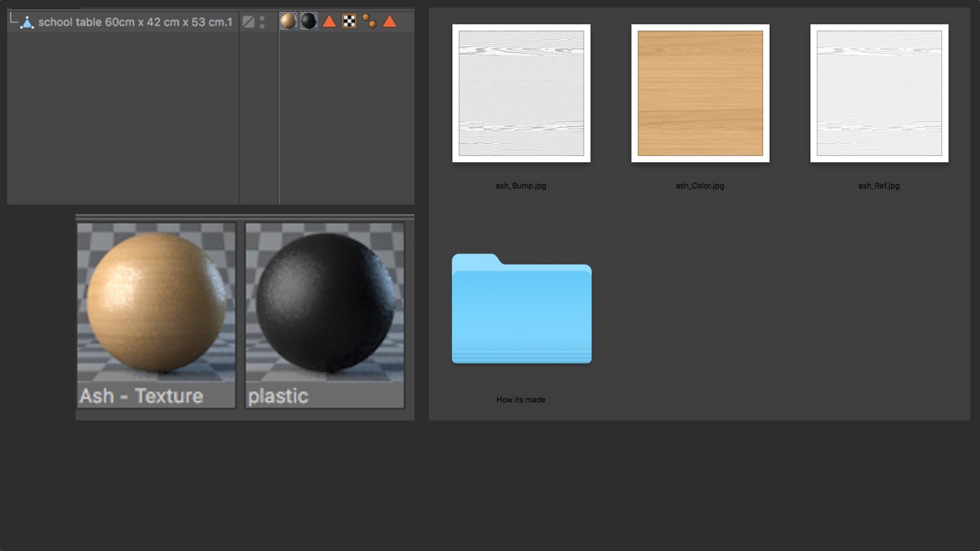
Task: Select the school table object name
Action: [x=135, y=22]
